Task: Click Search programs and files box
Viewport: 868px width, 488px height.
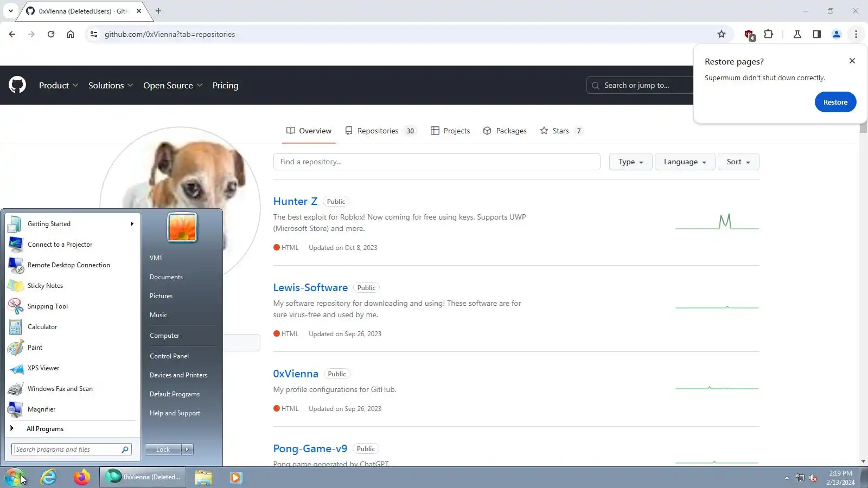Action: pyautogui.click(x=71, y=450)
